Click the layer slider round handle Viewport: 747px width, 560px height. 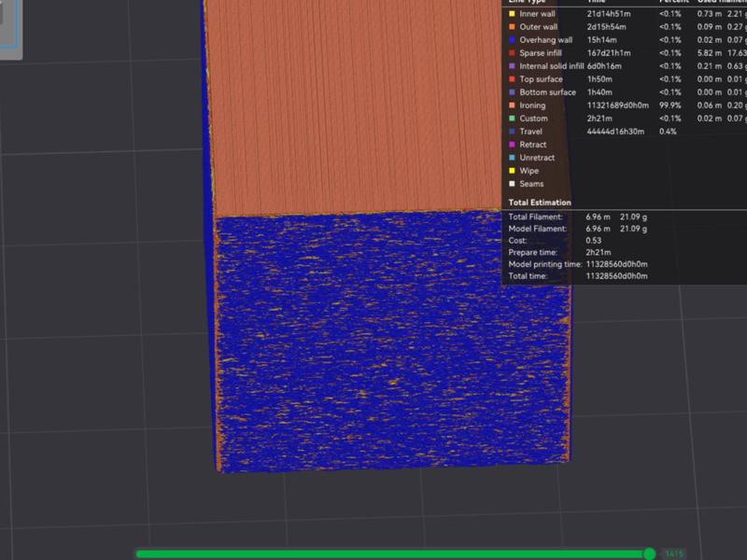649,553
